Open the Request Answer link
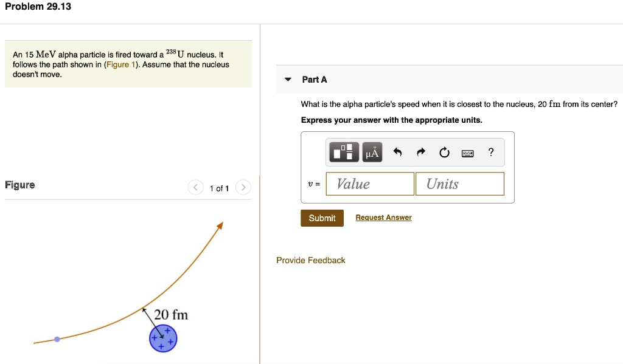 click(x=383, y=217)
